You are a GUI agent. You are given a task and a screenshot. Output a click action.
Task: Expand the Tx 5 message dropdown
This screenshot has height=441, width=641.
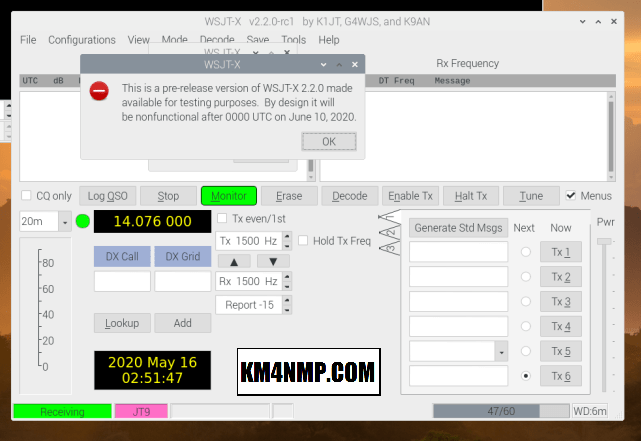[x=501, y=351]
